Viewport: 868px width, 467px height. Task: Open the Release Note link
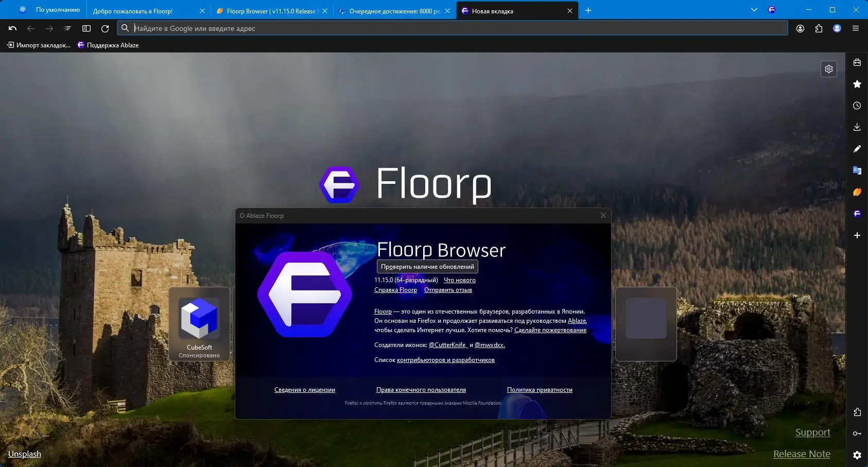(x=801, y=454)
